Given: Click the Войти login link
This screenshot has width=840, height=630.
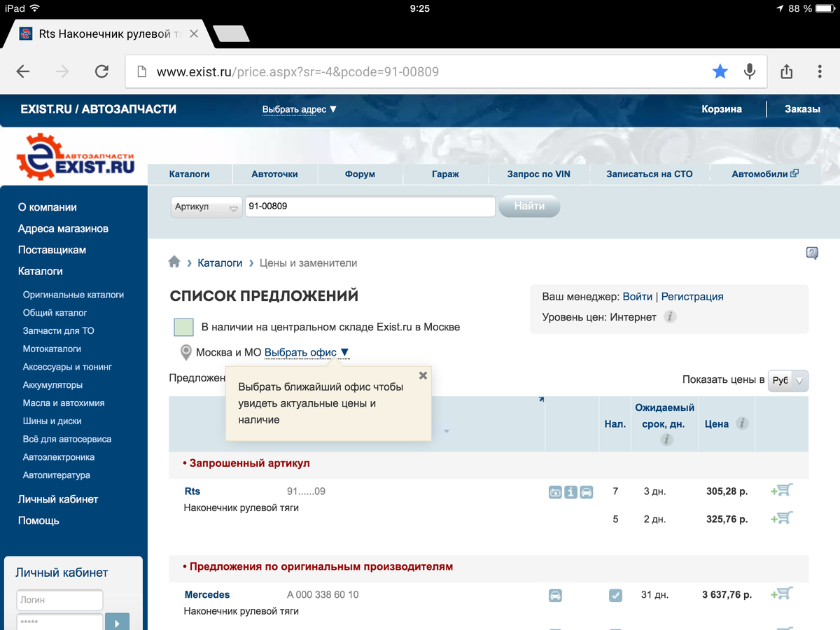Looking at the screenshot, I should 637,296.
